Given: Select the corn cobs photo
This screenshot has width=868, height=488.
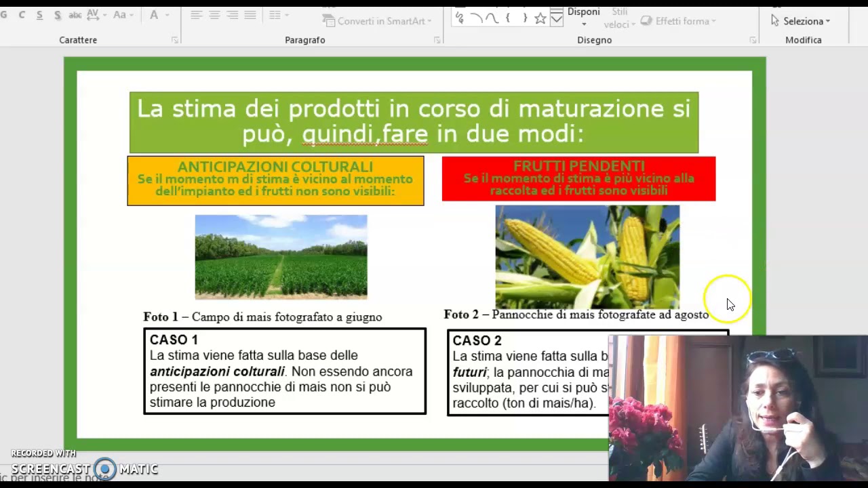Looking at the screenshot, I should pos(587,257).
